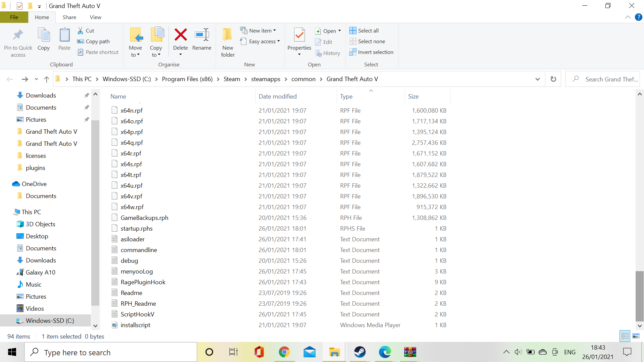Open the File menu tab
The image size is (644, 362).
click(x=14, y=17)
